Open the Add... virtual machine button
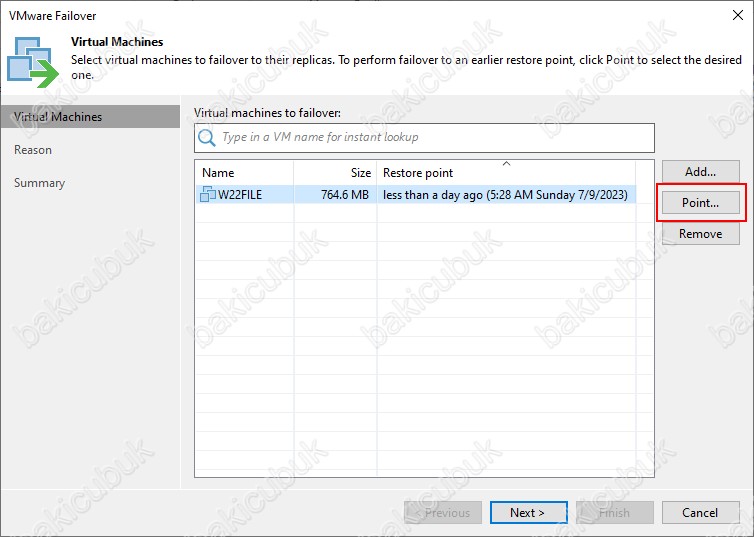754x537 pixels. (x=700, y=172)
